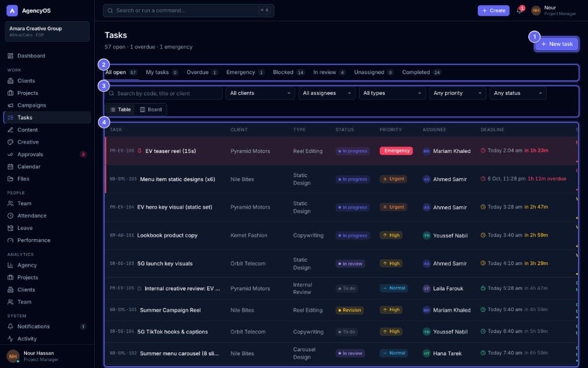Click the New task button

[x=556, y=44]
